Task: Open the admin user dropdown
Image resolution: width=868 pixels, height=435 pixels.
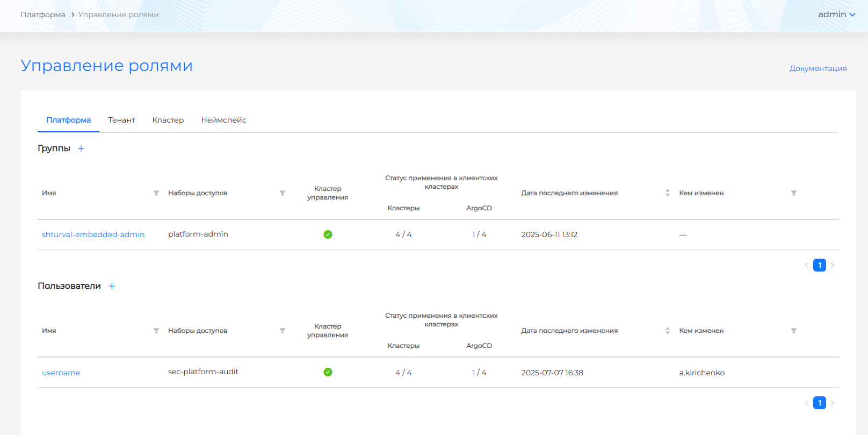Action: click(836, 15)
